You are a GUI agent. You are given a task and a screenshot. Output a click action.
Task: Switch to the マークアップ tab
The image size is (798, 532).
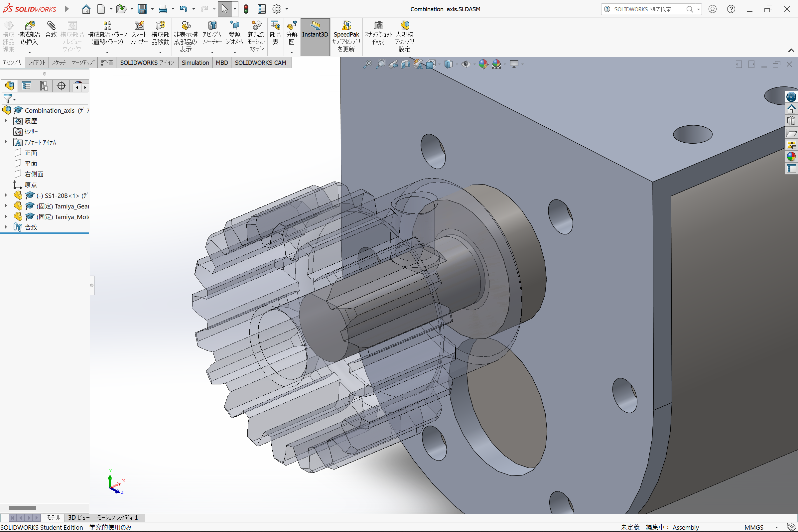(x=83, y=63)
